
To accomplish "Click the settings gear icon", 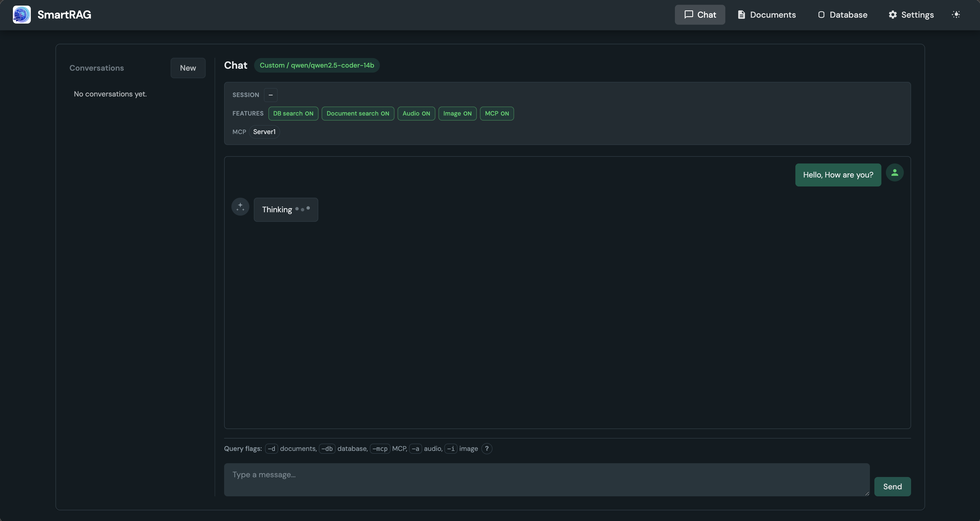I will [893, 15].
